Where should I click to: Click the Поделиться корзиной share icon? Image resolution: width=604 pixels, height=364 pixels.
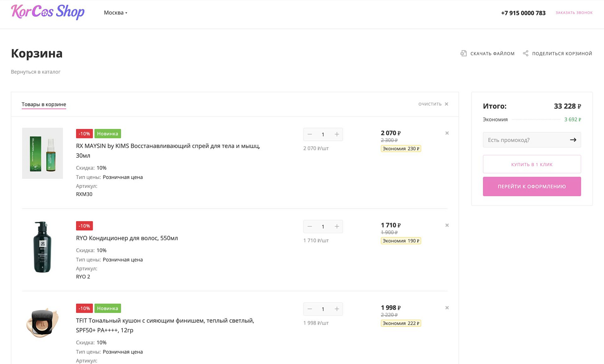[x=525, y=53]
